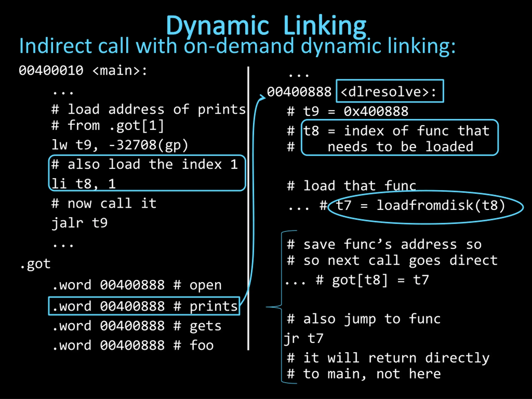532x399 pixels.
Task: Select the '.word 00400888 # foo' entry
Action: [x=133, y=346]
